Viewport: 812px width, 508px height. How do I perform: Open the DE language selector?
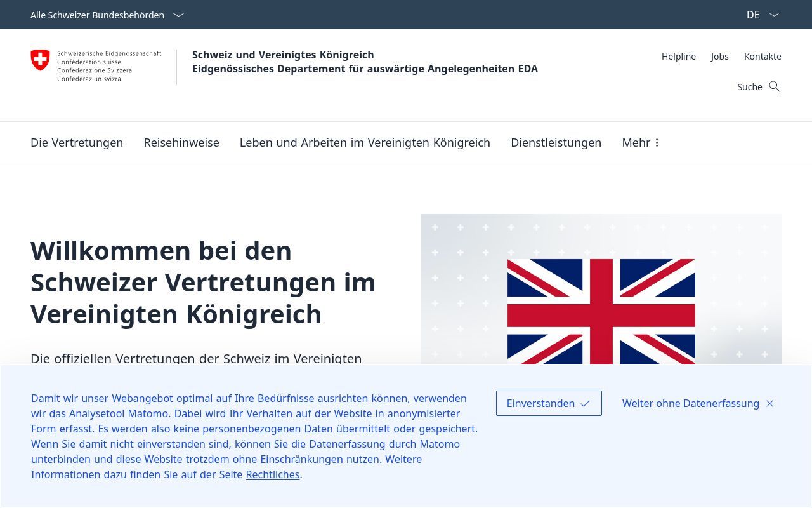[x=763, y=15]
